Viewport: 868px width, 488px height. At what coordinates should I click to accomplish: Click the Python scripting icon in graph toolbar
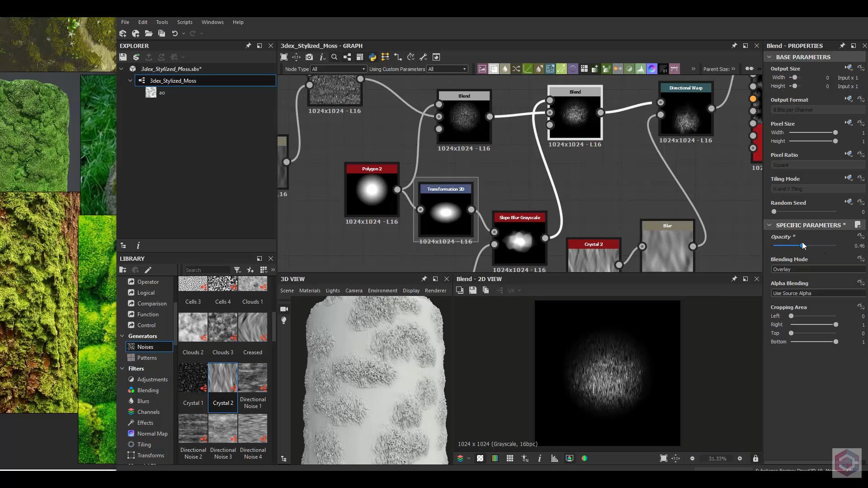click(x=373, y=57)
